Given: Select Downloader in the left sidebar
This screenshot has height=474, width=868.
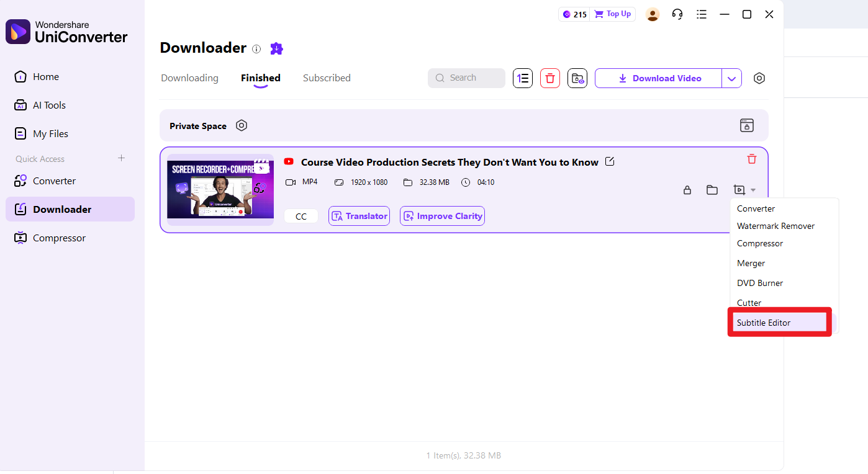Looking at the screenshot, I should pos(70,209).
